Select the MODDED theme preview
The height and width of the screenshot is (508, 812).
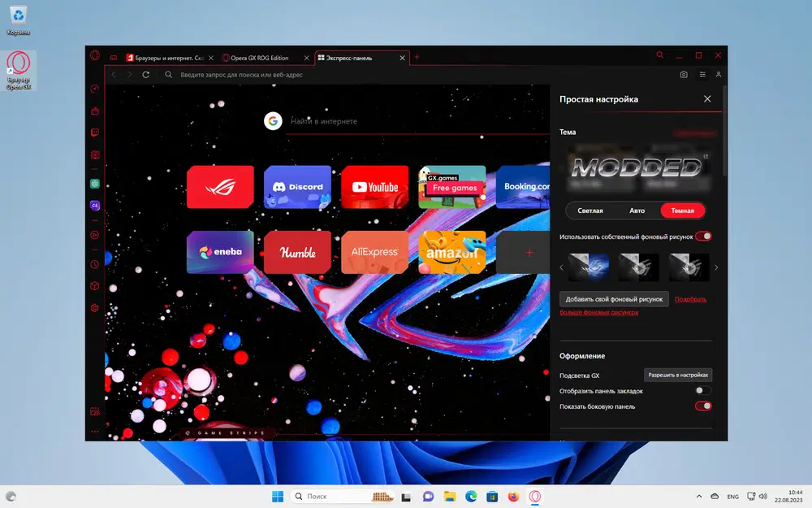[x=637, y=168]
